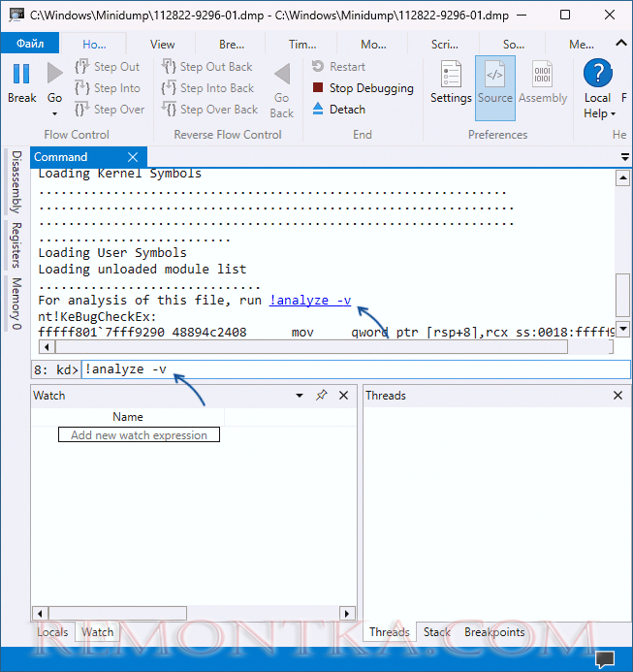Close the Threads panel
Image resolution: width=633 pixels, height=672 pixels.
point(617,395)
